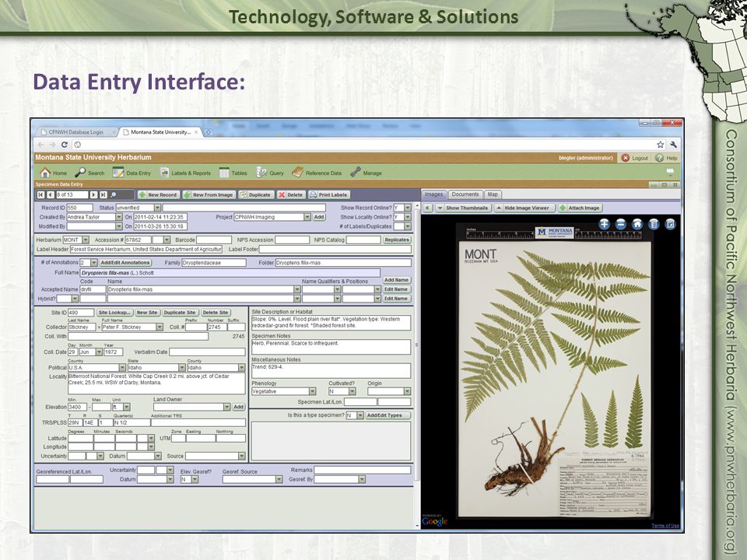Click Hide Image Viewer
The image size is (747, 560).
point(524,208)
